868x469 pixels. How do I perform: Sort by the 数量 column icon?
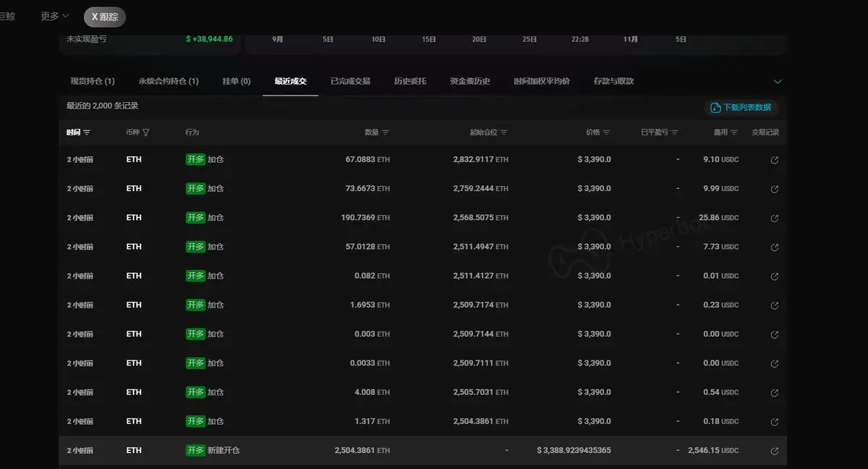[386, 132]
